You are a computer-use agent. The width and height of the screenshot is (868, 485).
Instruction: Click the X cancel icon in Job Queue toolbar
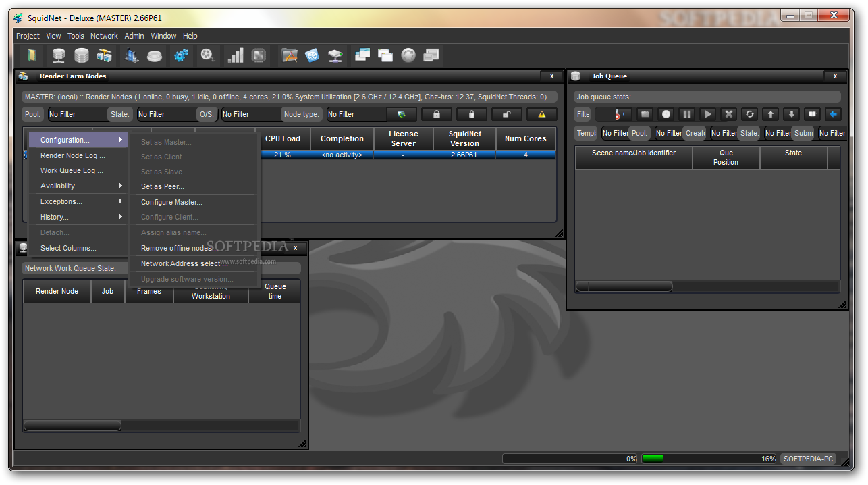tap(728, 114)
